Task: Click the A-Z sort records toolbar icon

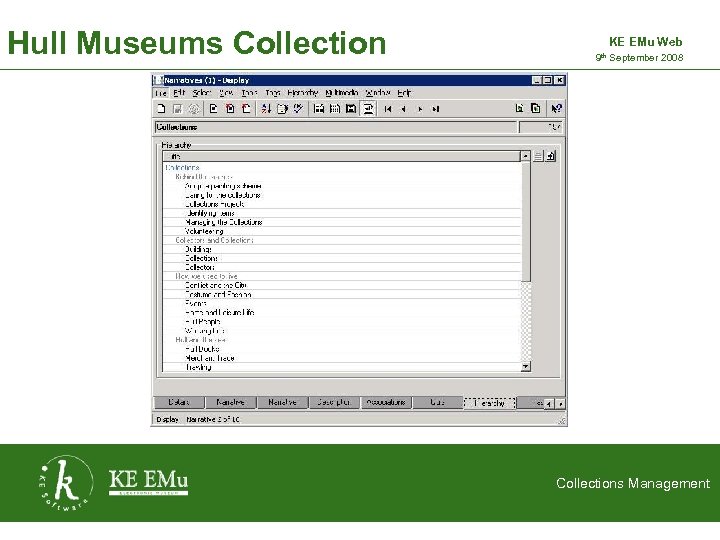Action: pyautogui.click(x=266, y=109)
